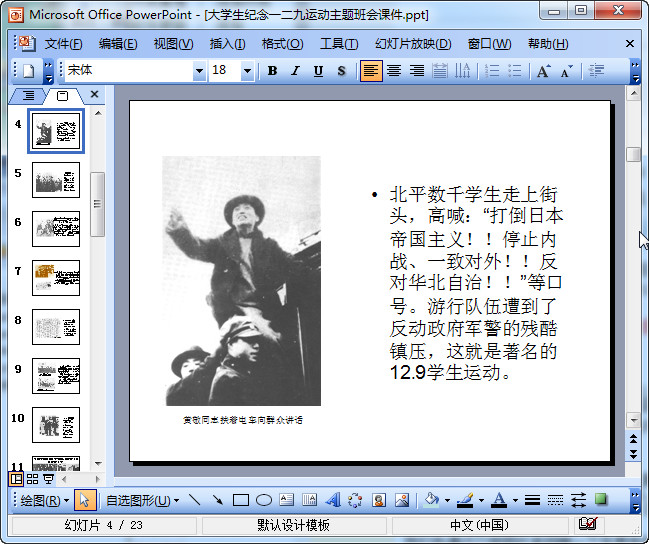Insert Diagram or Organization Chart
This screenshot has height=544, width=649.
pos(355,500)
